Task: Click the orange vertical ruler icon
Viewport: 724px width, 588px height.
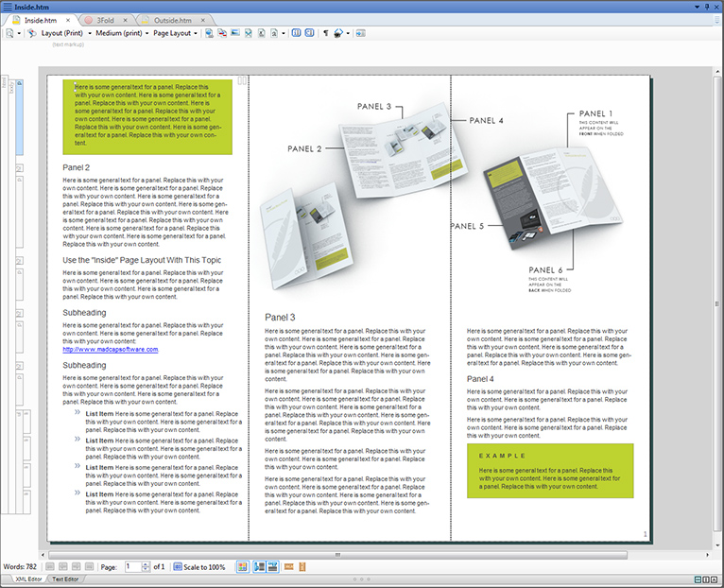Action: pos(302,567)
